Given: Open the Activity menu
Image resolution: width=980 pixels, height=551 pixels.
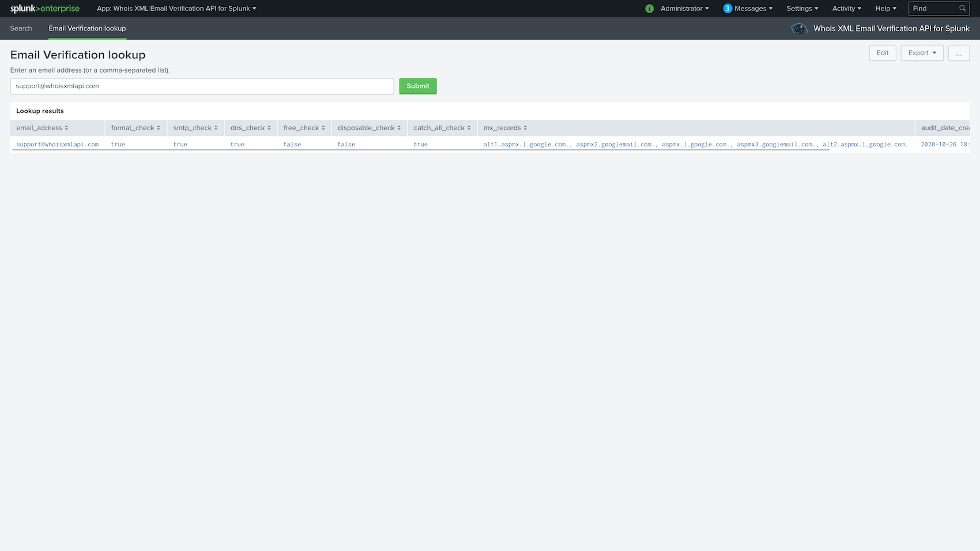Looking at the screenshot, I should (847, 9).
